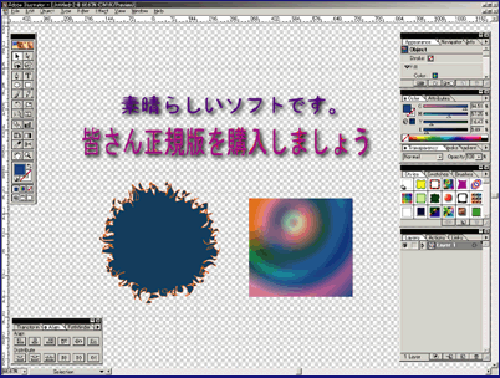Select the Selection arrow tool
500x378 pixels.
[x=17, y=56]
